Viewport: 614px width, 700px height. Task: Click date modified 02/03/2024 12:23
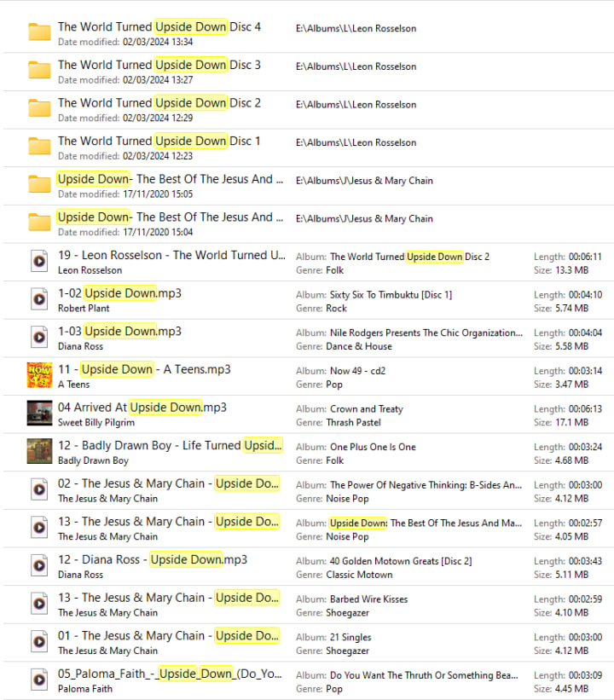(x=158, y=156)
